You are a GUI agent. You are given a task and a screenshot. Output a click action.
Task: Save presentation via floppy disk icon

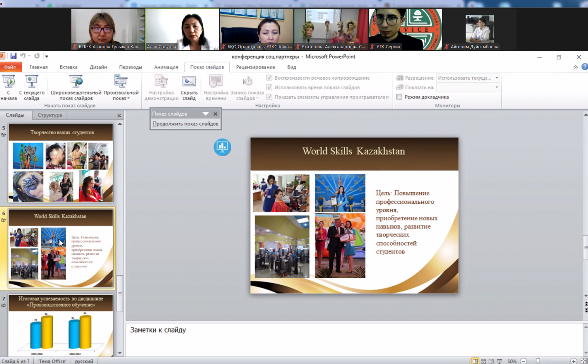[13, 56]
